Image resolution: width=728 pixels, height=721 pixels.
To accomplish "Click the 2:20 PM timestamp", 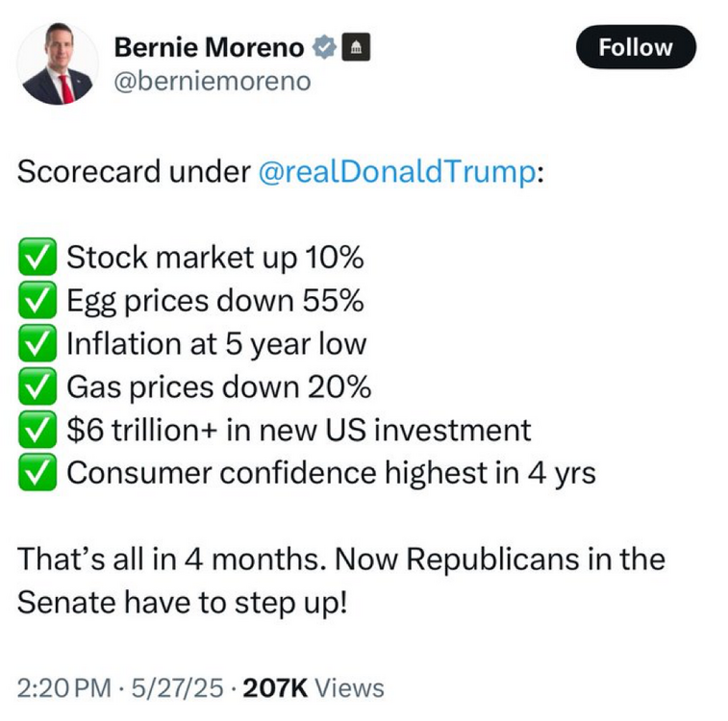I will click(57, 688).
